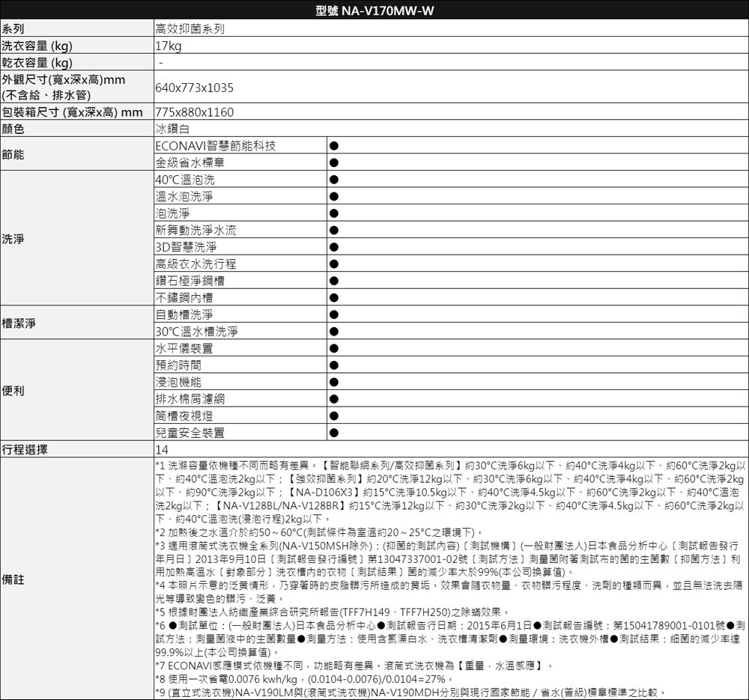Click the bullet beside ECONAVI智慧節能科技
The image size is (749, 700).
click(x=333, y=145)
